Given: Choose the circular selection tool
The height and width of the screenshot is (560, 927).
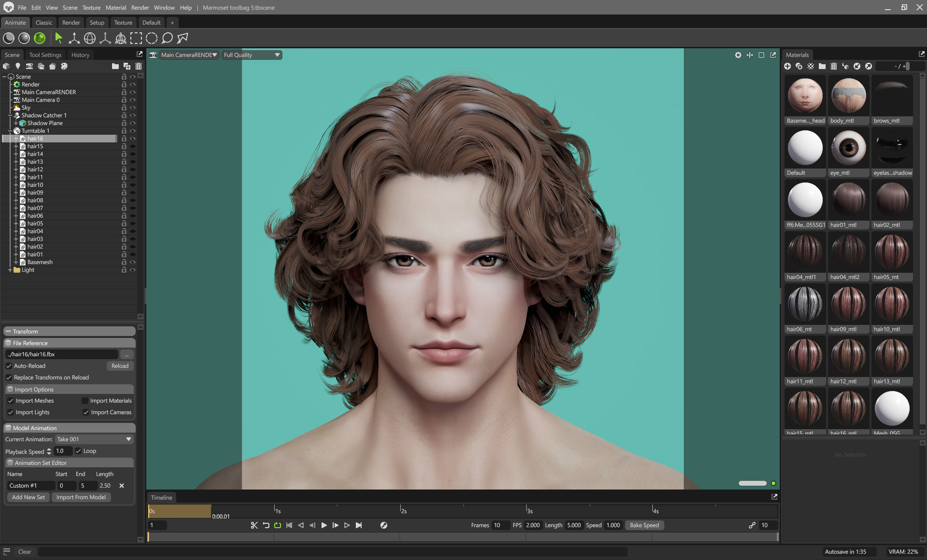Looking at the screenshot, I should [x=152, y=38].
